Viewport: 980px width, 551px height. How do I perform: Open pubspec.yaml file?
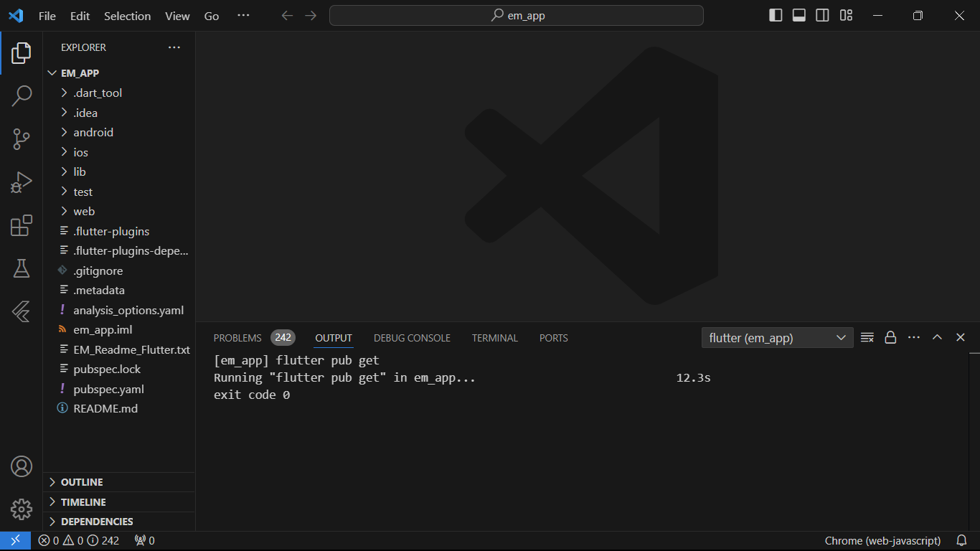click(119, 389)
